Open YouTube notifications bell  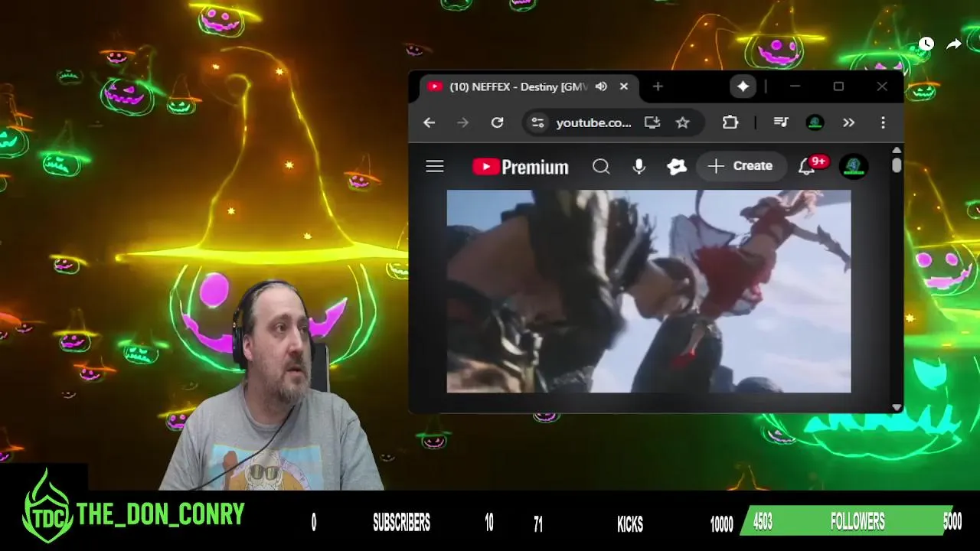pyautogui.click(x=807, y=166)
